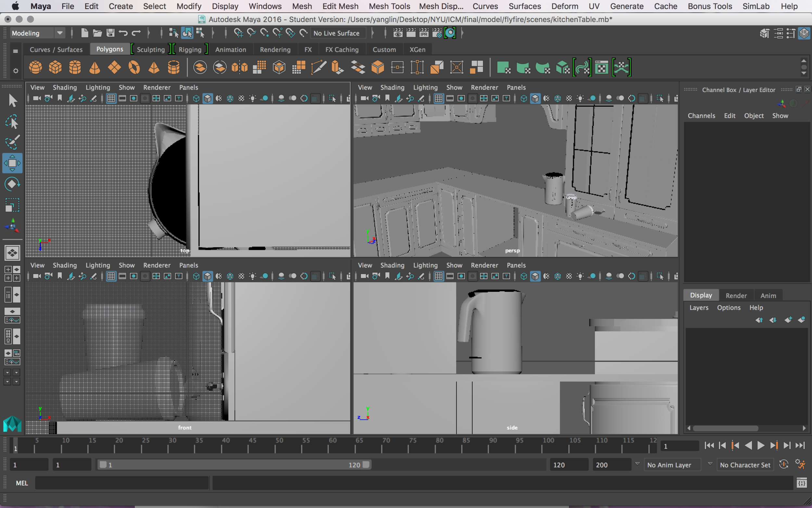The width and height of the screenshot is (812, 508).
Task: Activate the Scale tool in toolbox
Action: pyautogui.click(x=12, y=205)
